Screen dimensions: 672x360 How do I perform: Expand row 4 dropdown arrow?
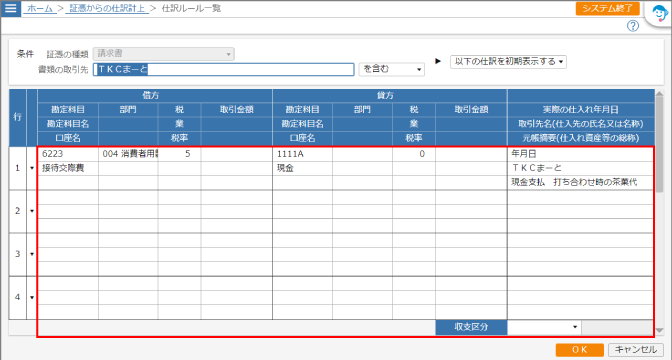coord(32,297)
